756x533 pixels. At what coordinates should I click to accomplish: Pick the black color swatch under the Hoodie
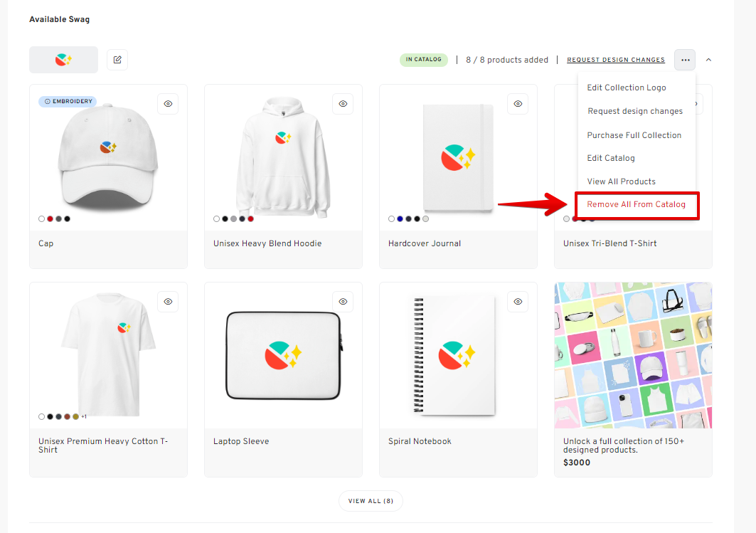(x=225, y=218)
